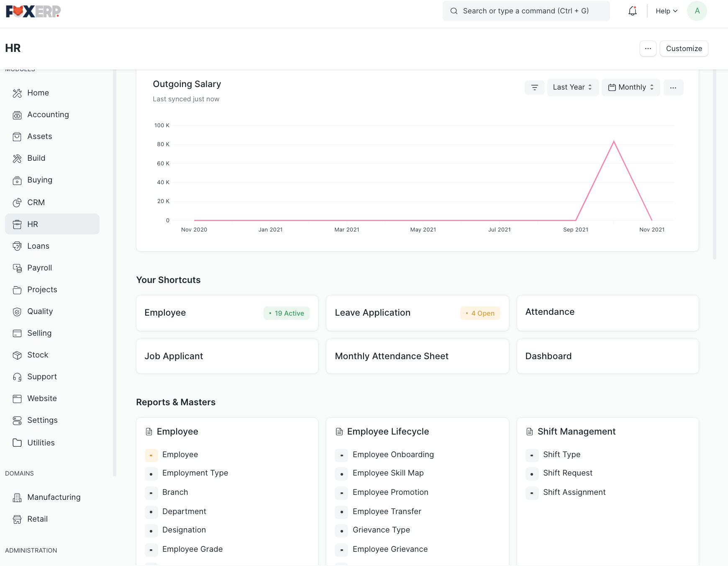This screenshot has width=728, height=566.
Task: Click the Selling sidebar icon
Action: coord(17,333)
